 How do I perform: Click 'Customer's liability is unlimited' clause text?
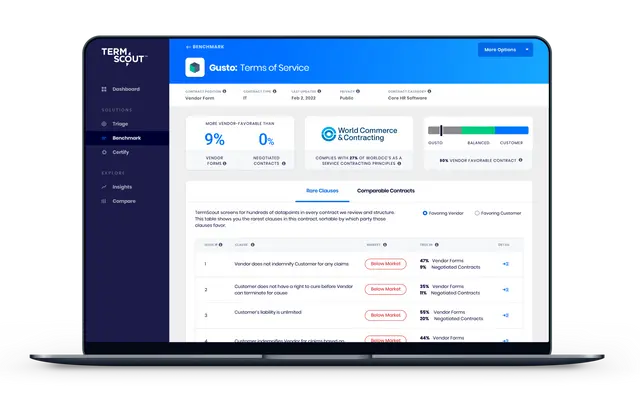(268, 312)
